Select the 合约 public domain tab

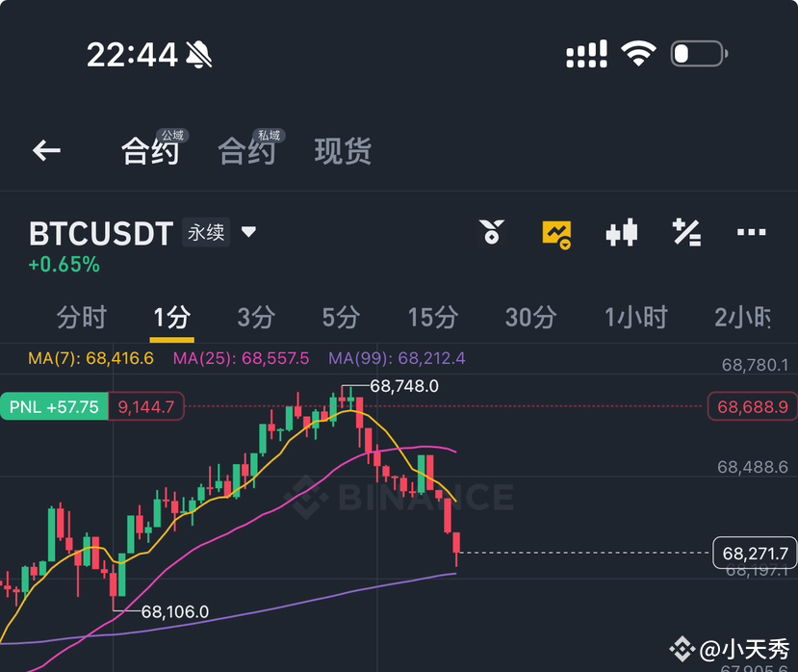click(150, 150)
